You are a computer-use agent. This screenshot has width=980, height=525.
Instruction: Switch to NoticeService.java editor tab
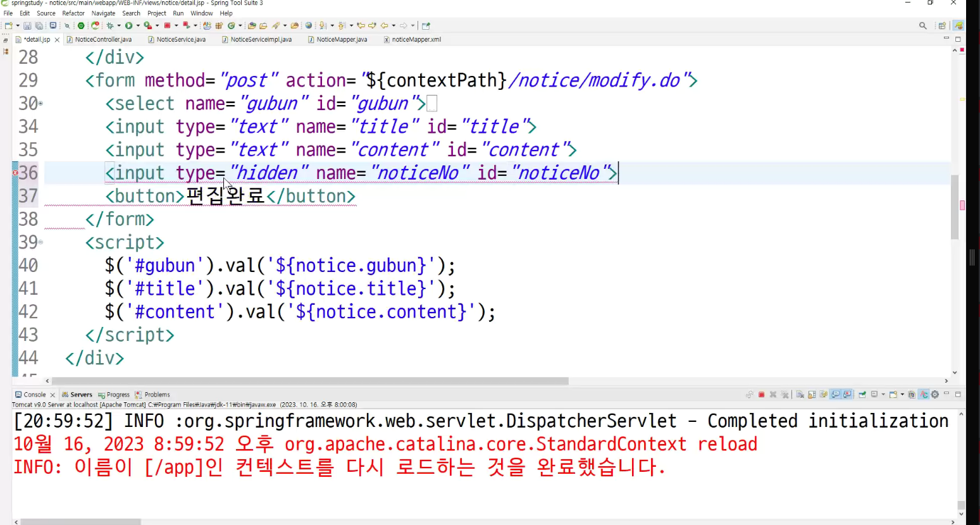pos(177,39)
